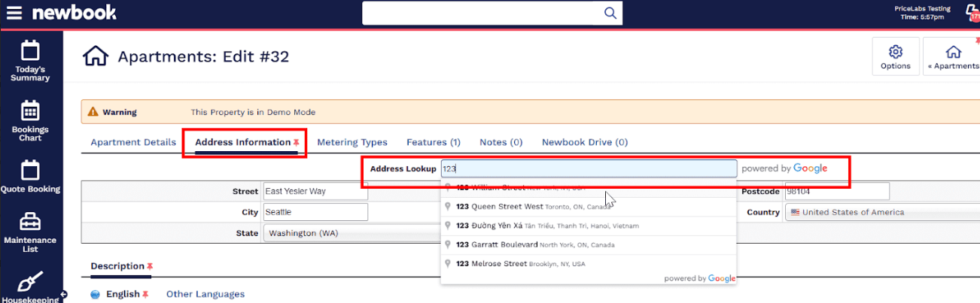Open the Country dropdown
The width and height of the screenshot is (980, 303).
882,212
